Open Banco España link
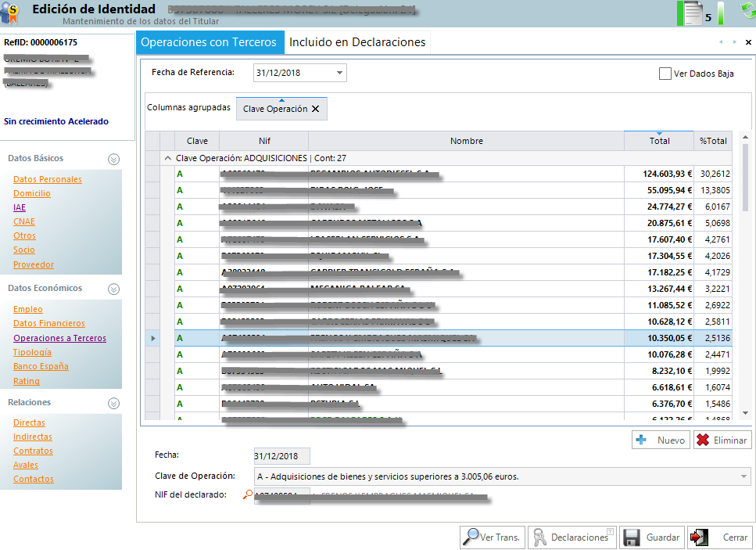This screenshot has width=756, height=550. point(41,367)
